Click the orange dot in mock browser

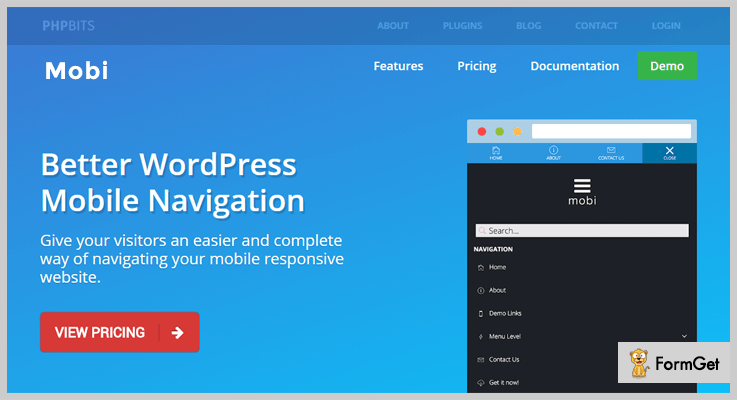pyautogui.click(x=517, y=132)
